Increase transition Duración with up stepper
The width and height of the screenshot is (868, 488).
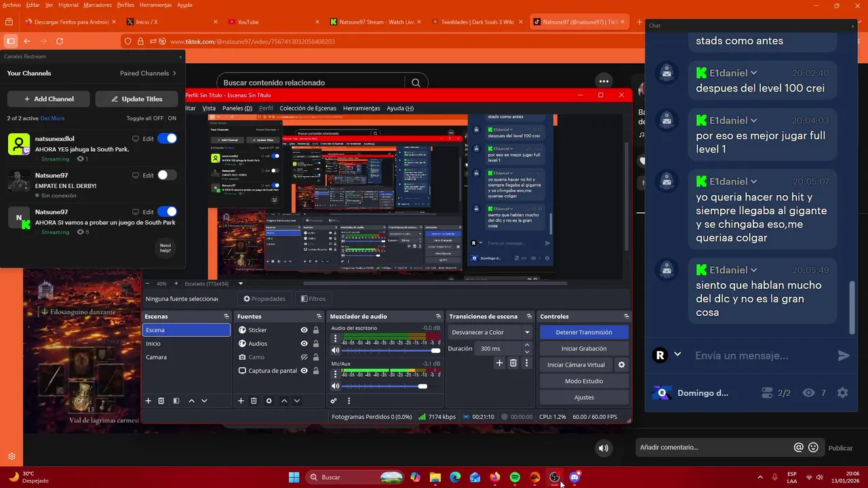click(527, 345)
